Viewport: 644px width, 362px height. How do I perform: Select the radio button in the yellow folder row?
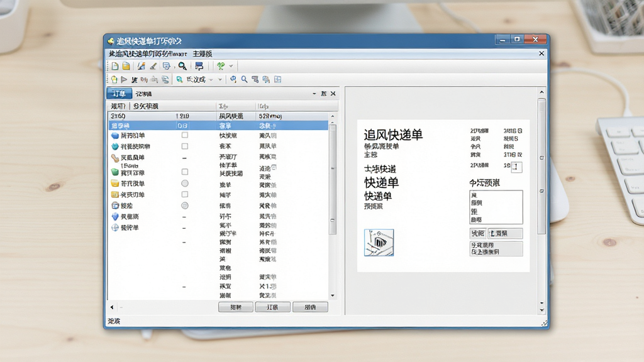(x=185, y=184)
